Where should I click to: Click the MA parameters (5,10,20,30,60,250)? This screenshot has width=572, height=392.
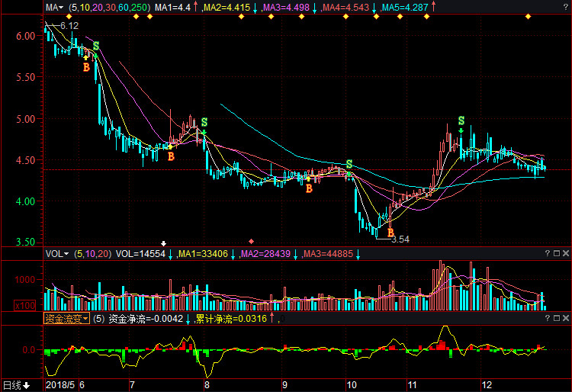pyautogui.click(x=109, y=8)
